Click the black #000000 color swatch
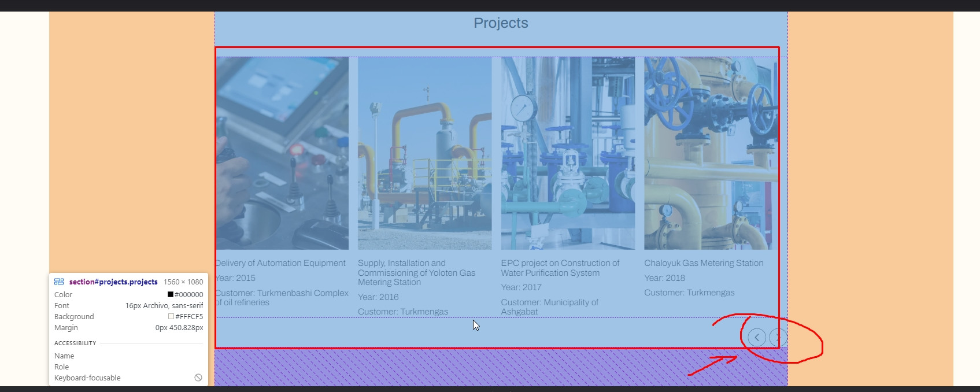The image size is (980, 392). (171, 294)
